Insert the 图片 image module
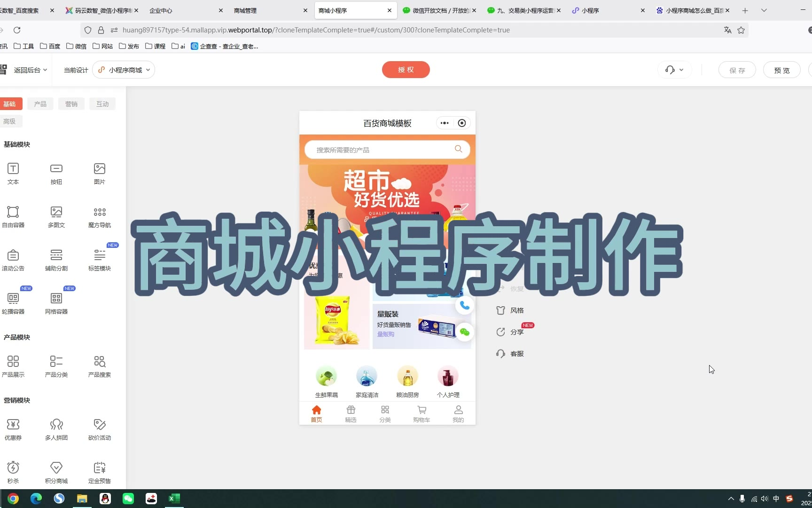Viewport: 812px width, 508px height. [100, 174]
